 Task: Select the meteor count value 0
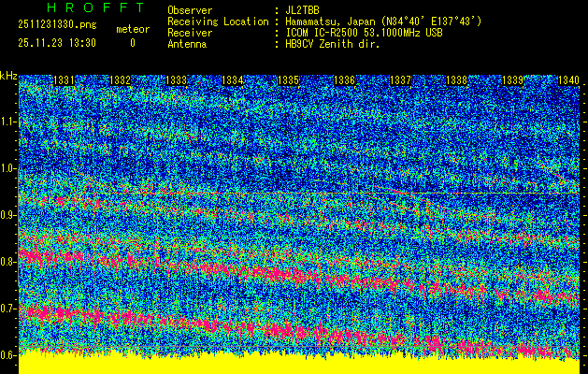132,43
